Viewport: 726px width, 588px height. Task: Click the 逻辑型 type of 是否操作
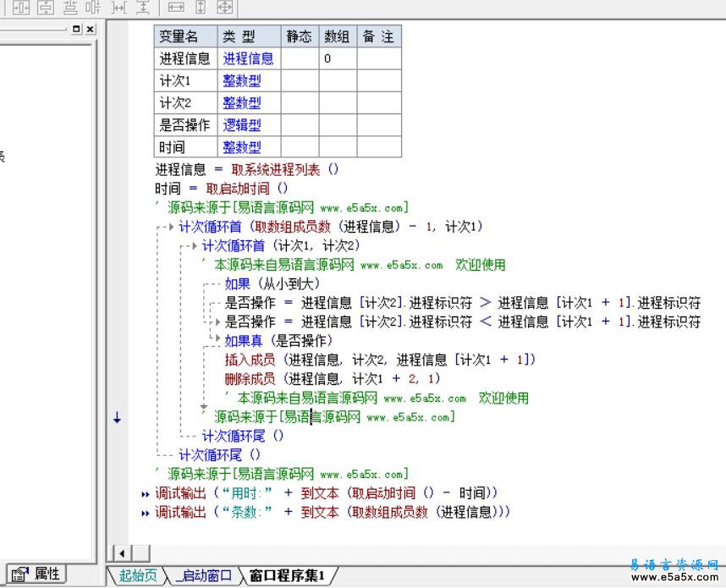click(x=242, y=125)
